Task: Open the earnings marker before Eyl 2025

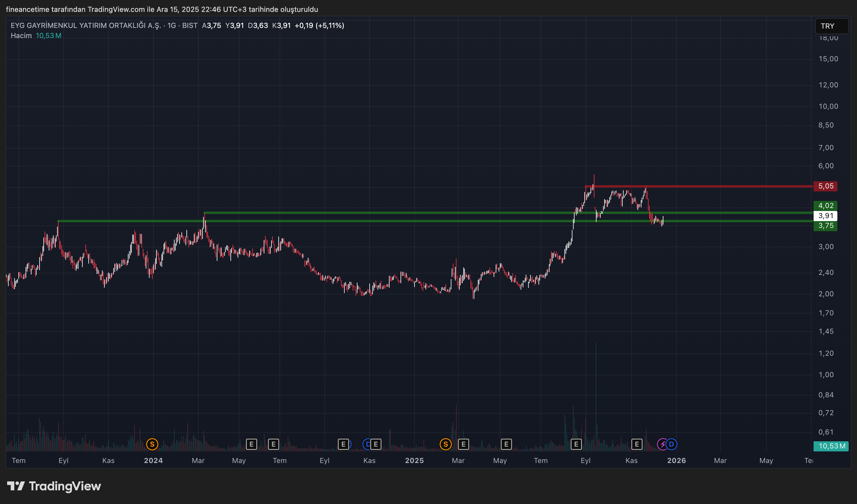Action: coord(576,444)
